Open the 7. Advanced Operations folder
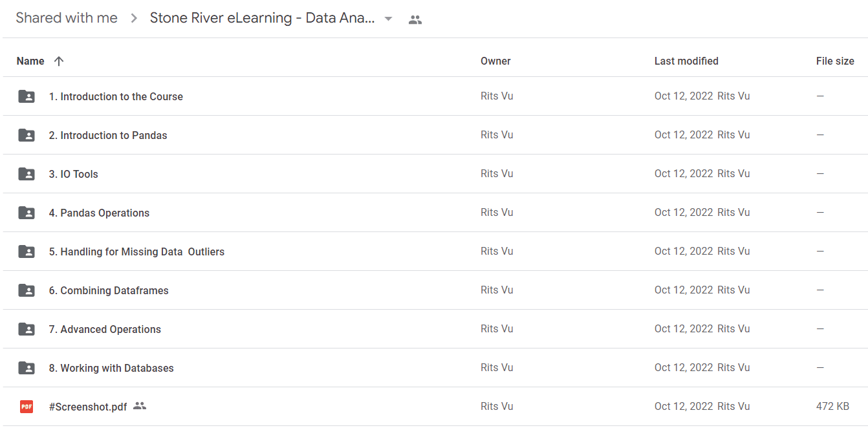The image size is (868, 428). coord(105,329)
